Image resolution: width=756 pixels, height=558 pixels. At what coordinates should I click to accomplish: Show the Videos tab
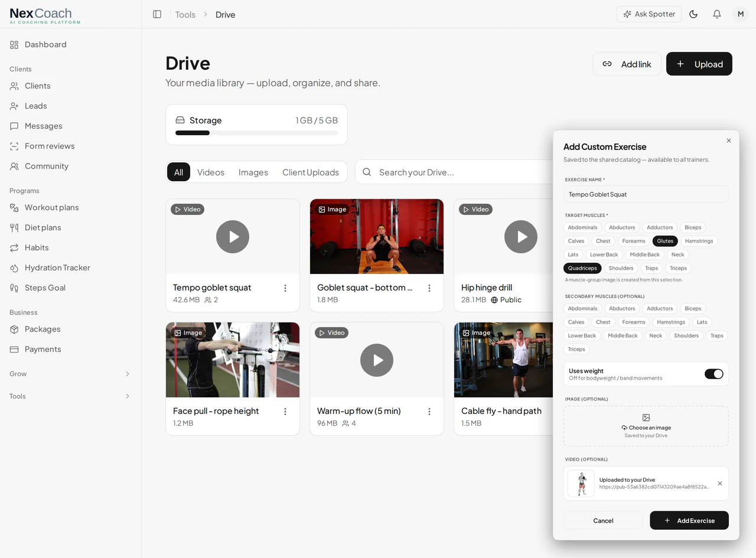tap(211, 172)
